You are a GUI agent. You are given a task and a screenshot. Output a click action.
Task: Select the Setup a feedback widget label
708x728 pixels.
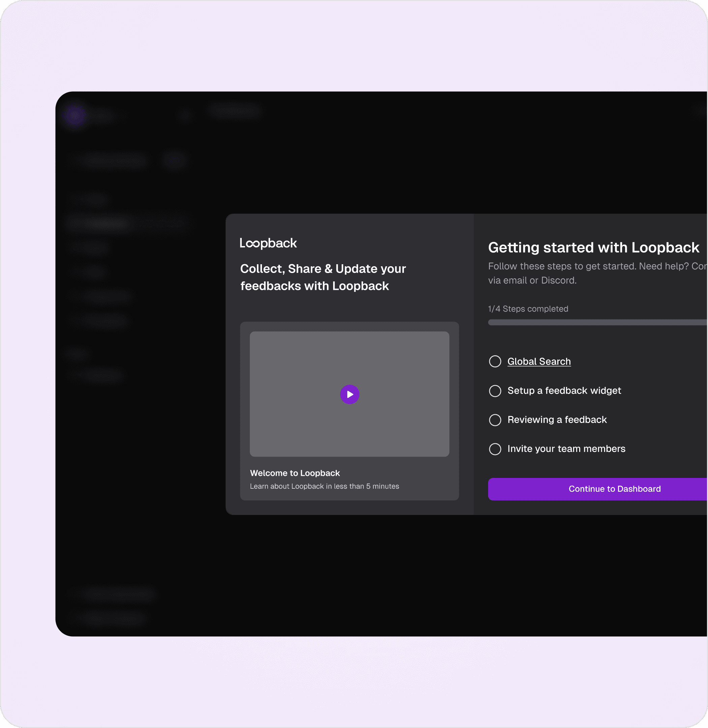[x=564, y=390]
